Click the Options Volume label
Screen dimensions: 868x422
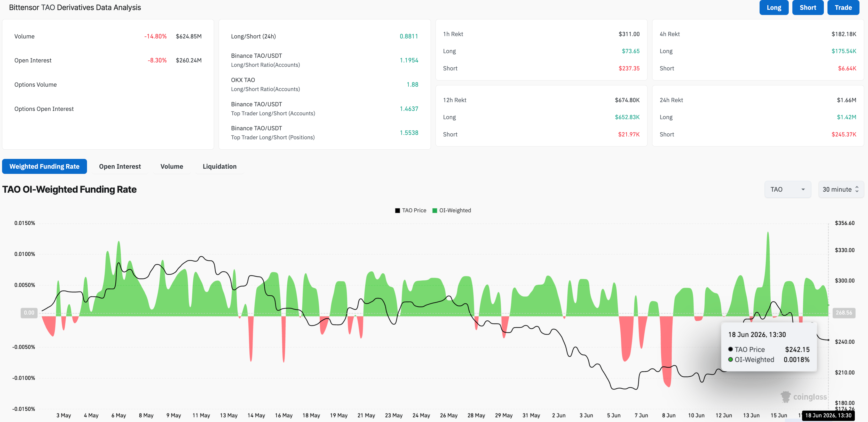(35, 84)
